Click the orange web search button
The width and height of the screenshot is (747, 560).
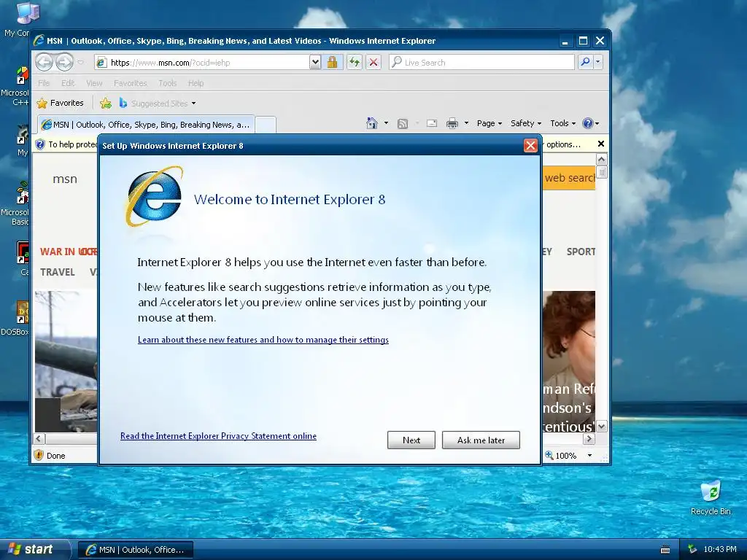tap(569, 178)
